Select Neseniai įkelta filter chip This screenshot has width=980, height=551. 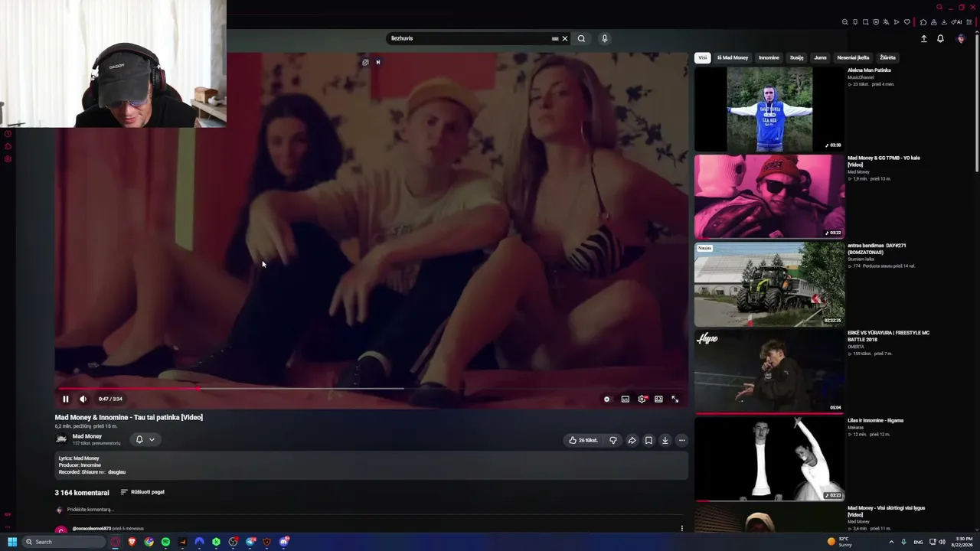click(x=853, y=57)
